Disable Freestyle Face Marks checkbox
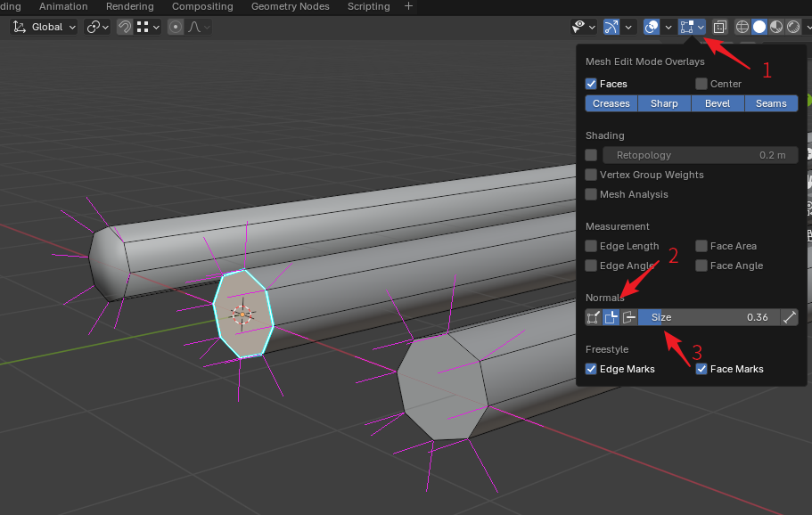The image size is (812, 515). [x=701, y=369]
